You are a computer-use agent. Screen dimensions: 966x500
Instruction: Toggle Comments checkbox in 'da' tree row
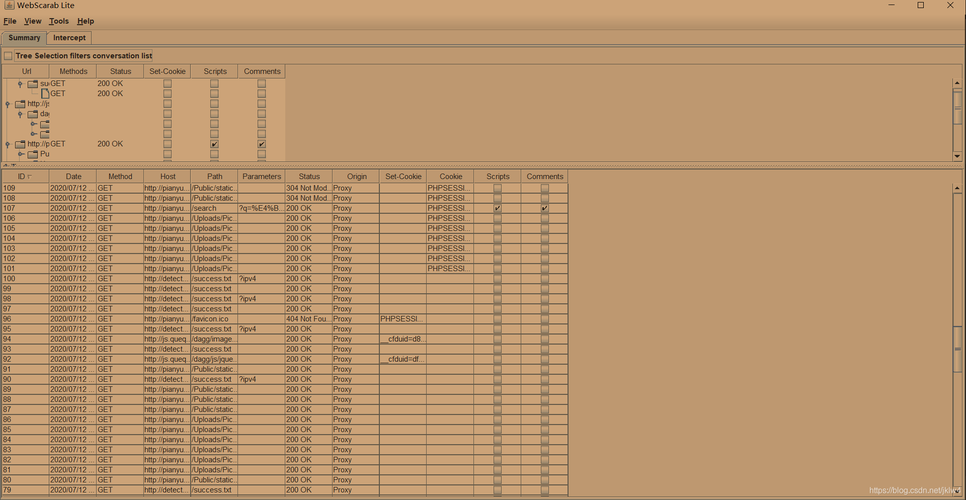[262, 114]
